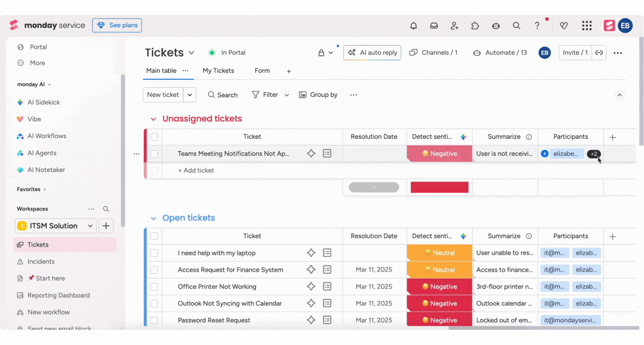Click the See plans button
Image resolution: width=644 pixels, height=345 pixels.
tap(117, 25)
